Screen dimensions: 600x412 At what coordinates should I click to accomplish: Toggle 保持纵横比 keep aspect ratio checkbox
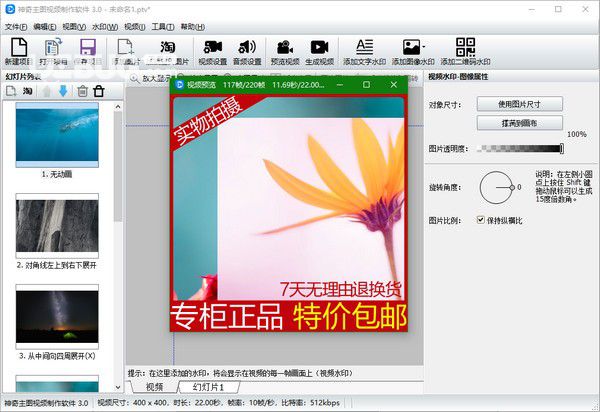(481, 220)
